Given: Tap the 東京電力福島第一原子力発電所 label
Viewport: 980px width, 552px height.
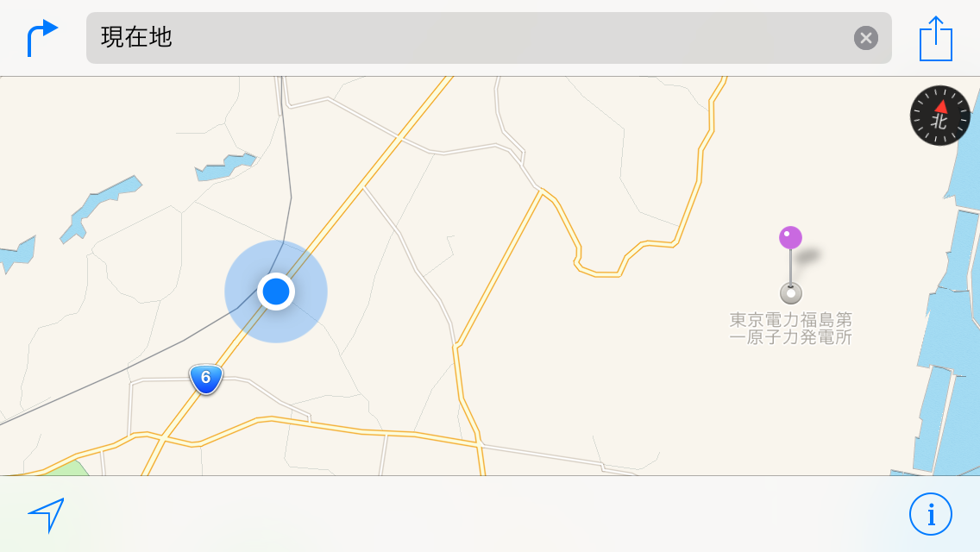Looking at the screenshot, I should click(x=790, y=329).
